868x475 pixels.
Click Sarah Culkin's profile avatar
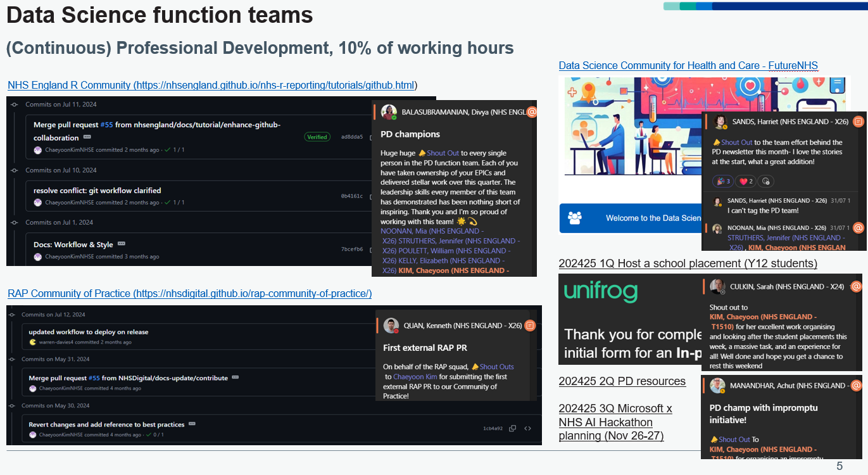[717, 286]
